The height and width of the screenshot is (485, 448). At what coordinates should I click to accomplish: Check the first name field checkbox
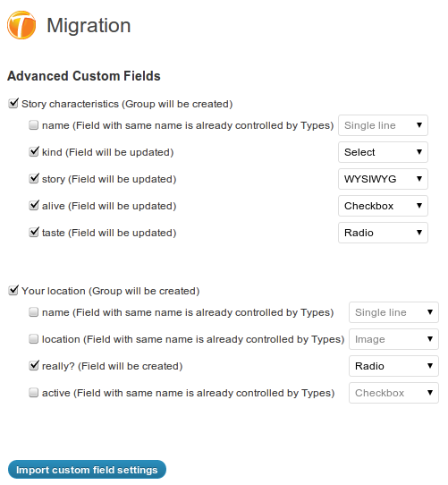tap(33, 125)
